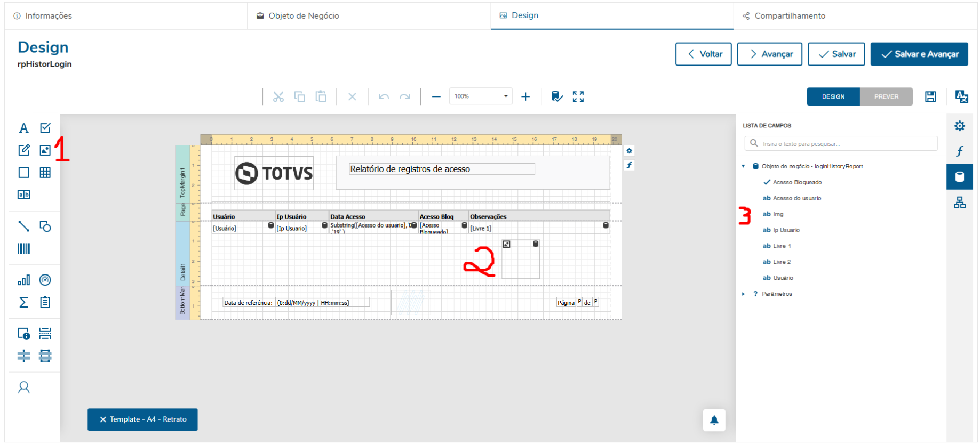Select the TOTVS logo picture on the report
Image resolution: width=980 pixels, height=445 pixels.
click(x=274, y=173)
